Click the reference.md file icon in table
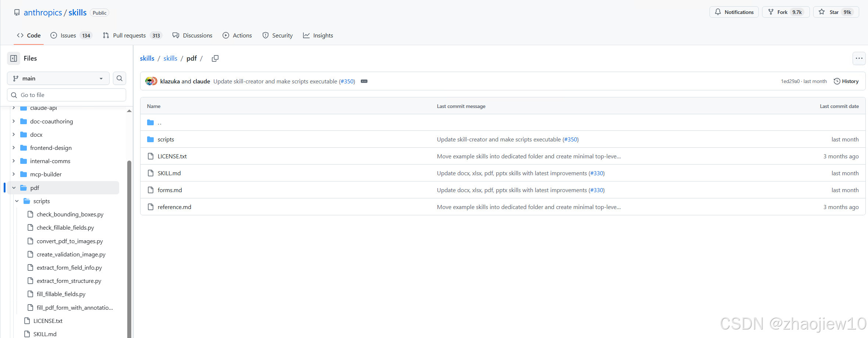 [150, 207]
